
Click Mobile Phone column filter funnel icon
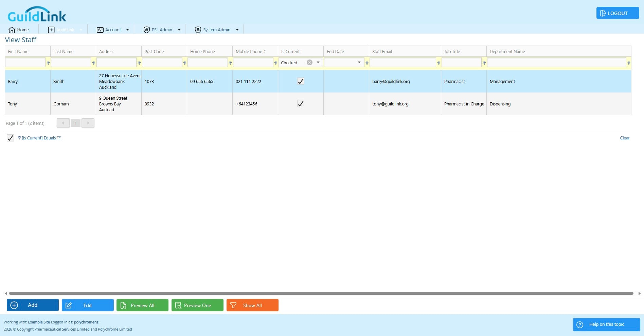tap(276, 63)
